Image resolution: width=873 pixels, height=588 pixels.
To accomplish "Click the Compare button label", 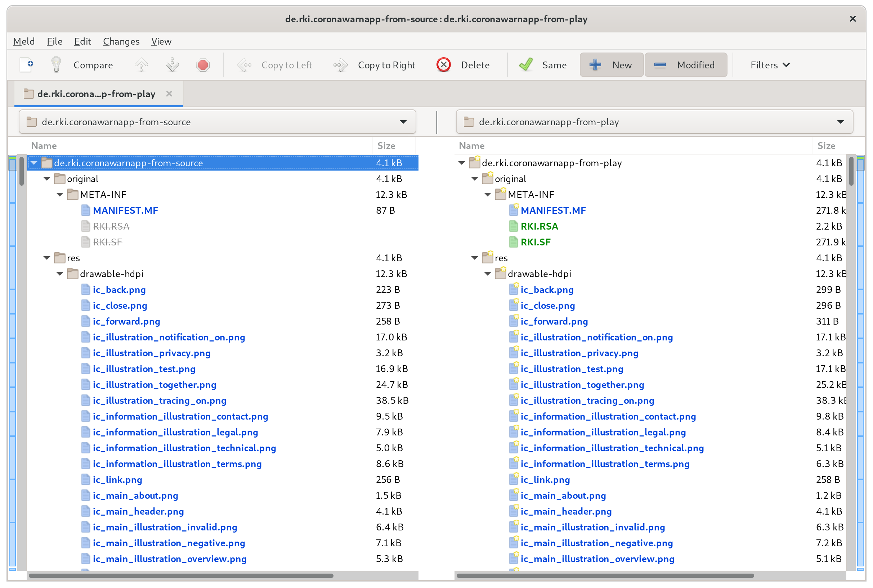I will [x=93, y=65].
